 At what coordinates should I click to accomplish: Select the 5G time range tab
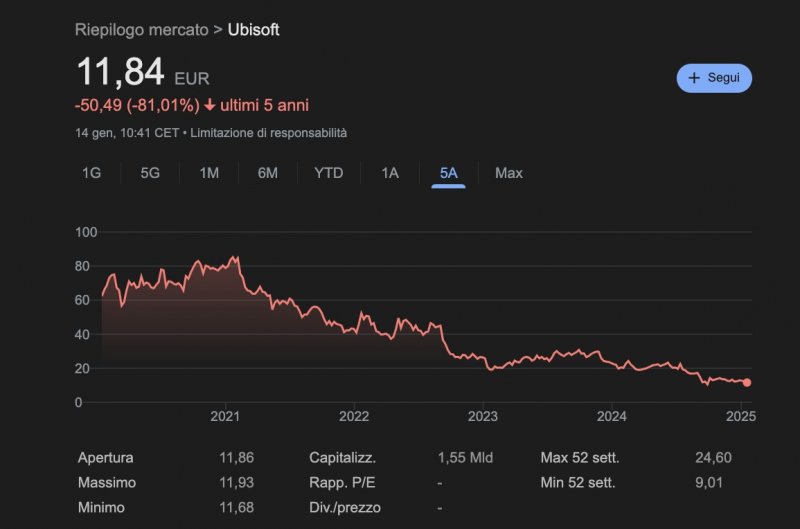[x=150, y=173]
